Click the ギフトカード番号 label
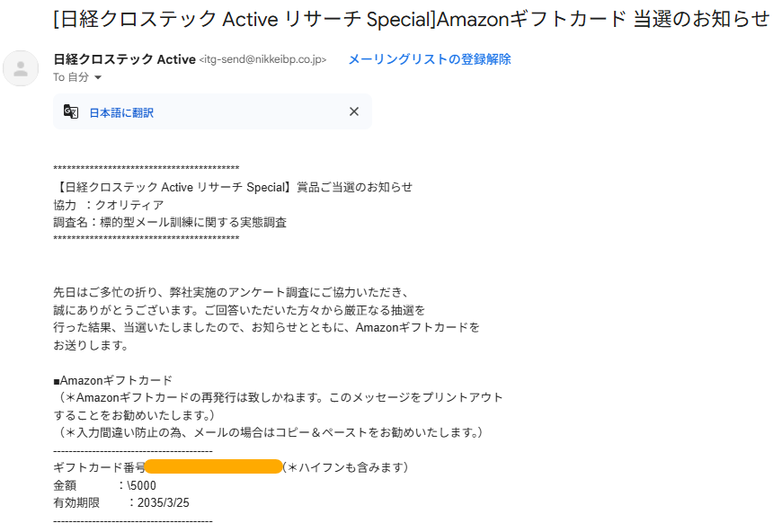 (x=99, y=467)
